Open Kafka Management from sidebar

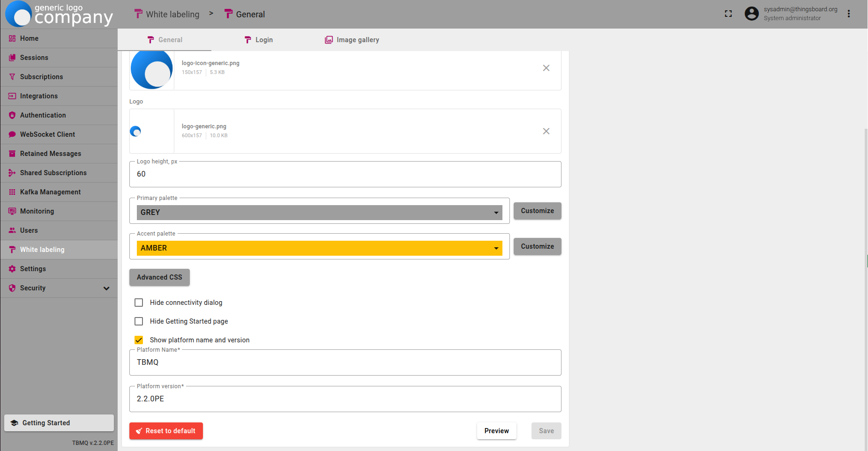click(50, 192)
